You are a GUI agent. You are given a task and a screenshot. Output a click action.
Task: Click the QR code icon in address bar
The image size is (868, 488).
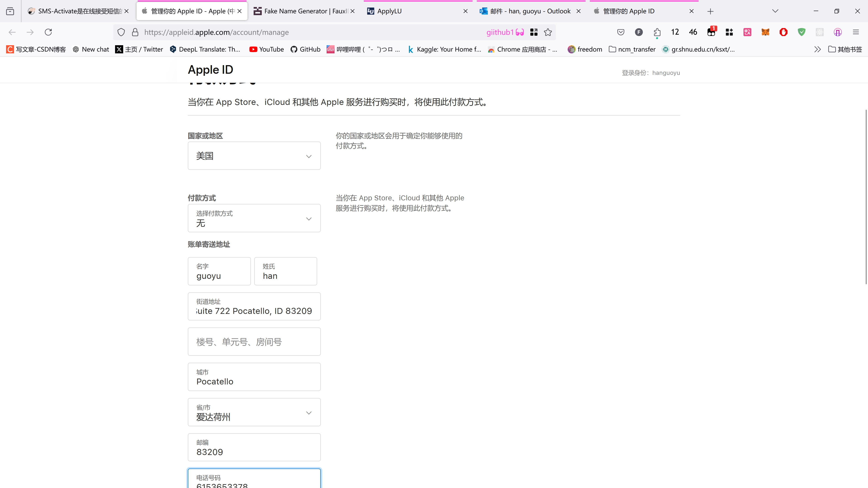pyautogui.click(x=534, y=32)
